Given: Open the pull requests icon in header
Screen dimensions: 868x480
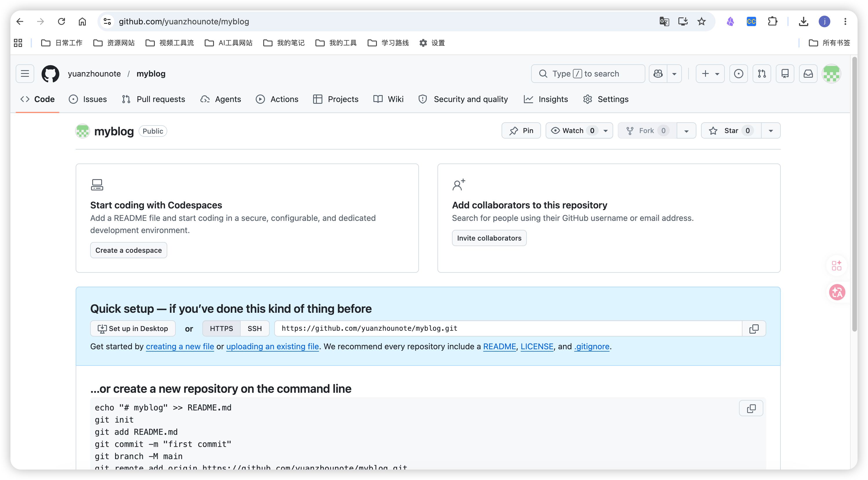Looking at the screenshot, I should click(x=762, y=73).
